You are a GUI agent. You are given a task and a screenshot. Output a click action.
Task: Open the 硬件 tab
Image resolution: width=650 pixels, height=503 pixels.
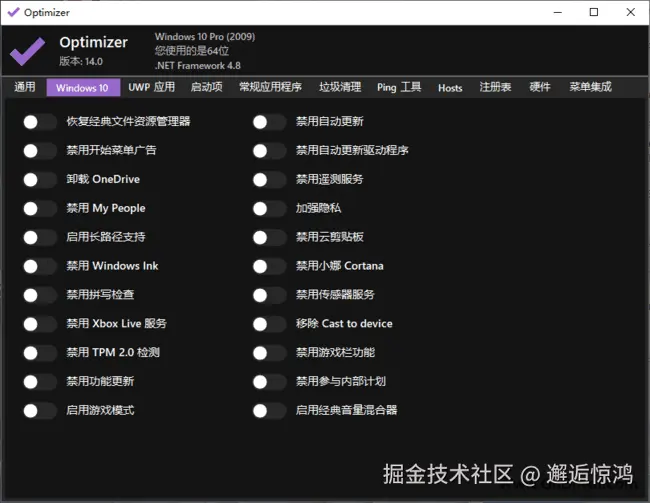pos(540,87)
